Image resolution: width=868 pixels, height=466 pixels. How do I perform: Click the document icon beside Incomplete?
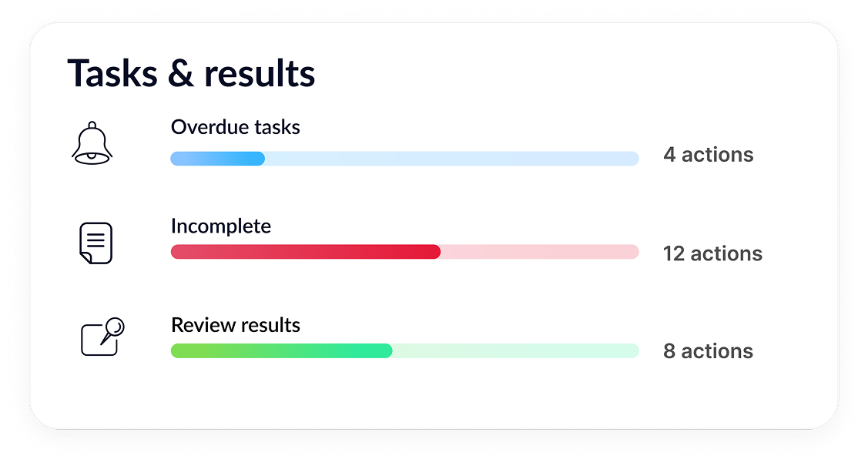click(96, 243)
